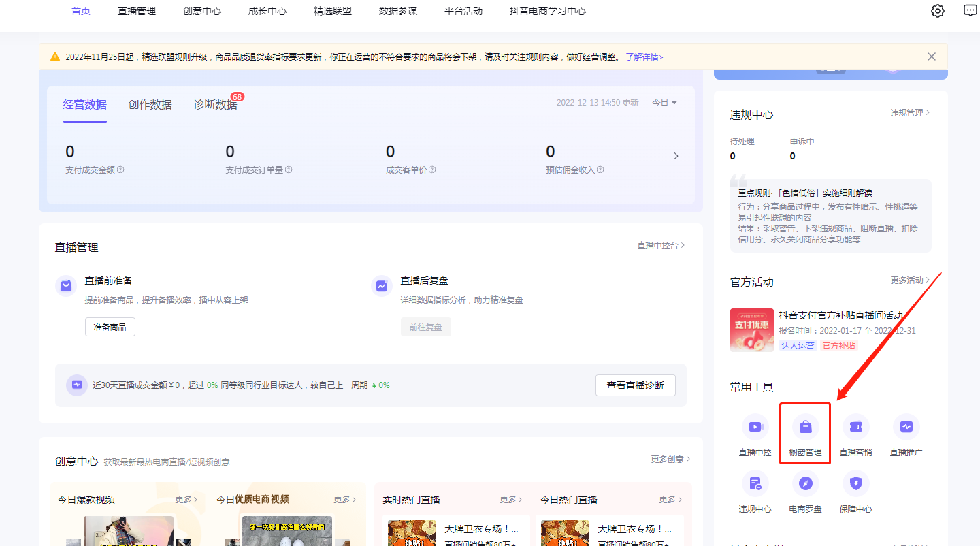Click the 直播前准备 bag icon
Screen dimensions: 980x546
[66, 286]
